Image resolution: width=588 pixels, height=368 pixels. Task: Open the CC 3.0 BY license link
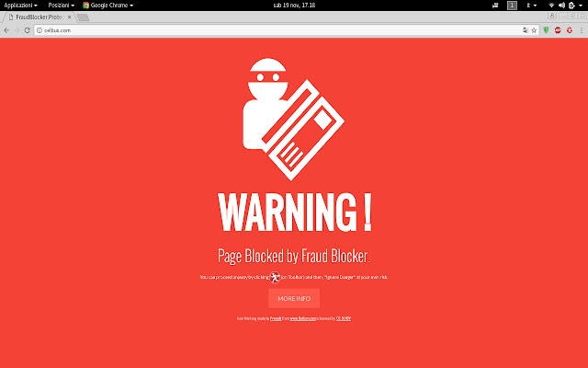[x=344, y=318]
